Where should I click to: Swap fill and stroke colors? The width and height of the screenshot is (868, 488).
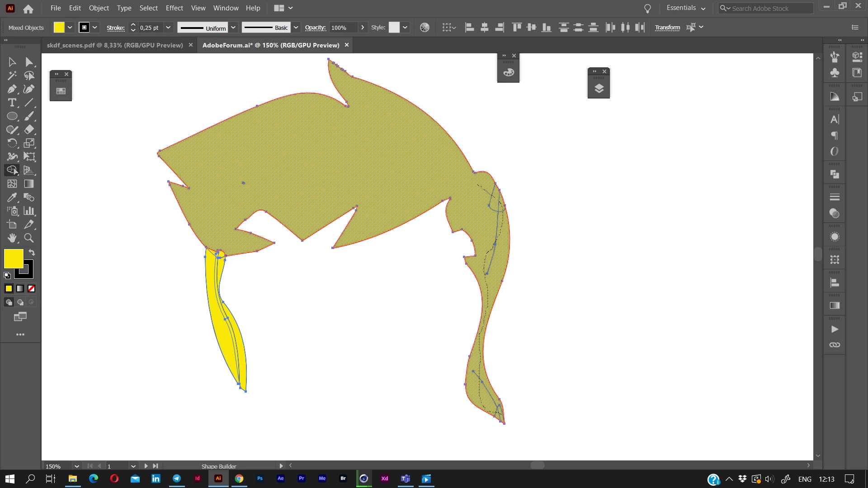pos(32,253)
